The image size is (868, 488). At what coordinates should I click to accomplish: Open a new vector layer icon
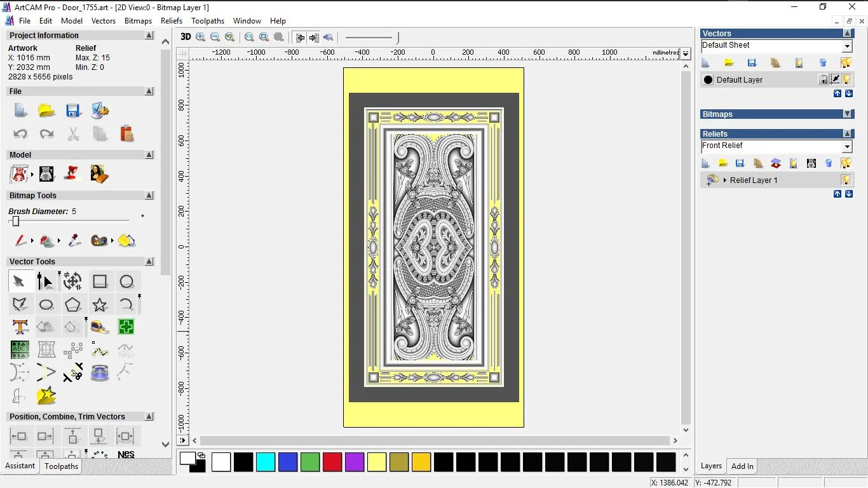pyautogui.click(x=705, y=62)
